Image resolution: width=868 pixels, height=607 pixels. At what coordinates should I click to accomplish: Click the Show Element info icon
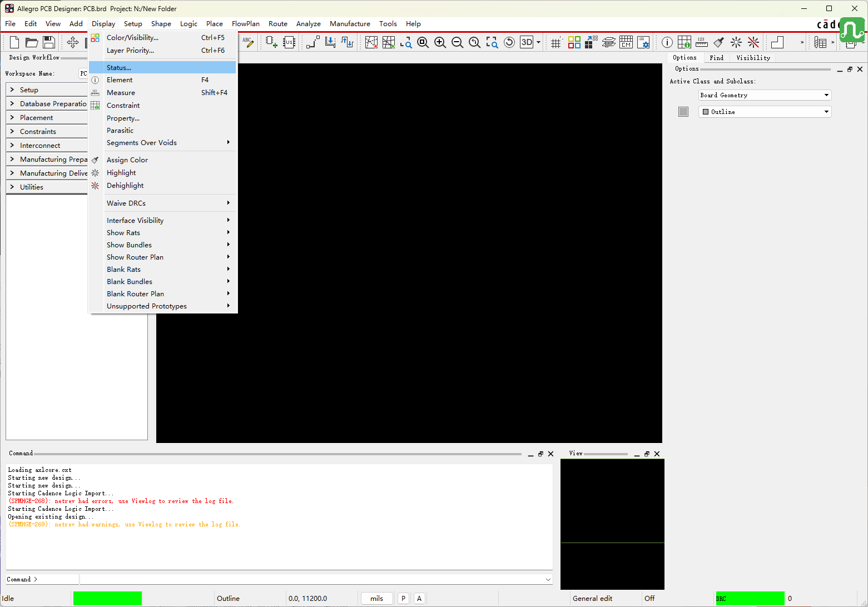pos(667,42)
